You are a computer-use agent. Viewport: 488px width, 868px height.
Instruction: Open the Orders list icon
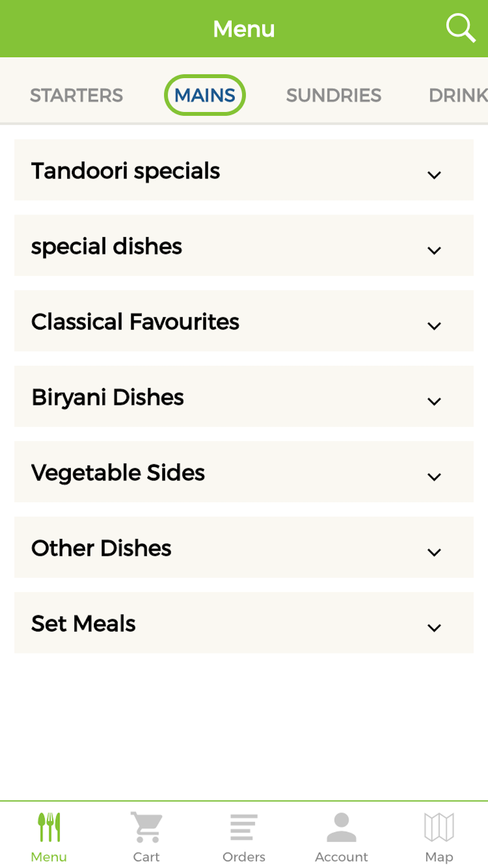tap(244, 827)
